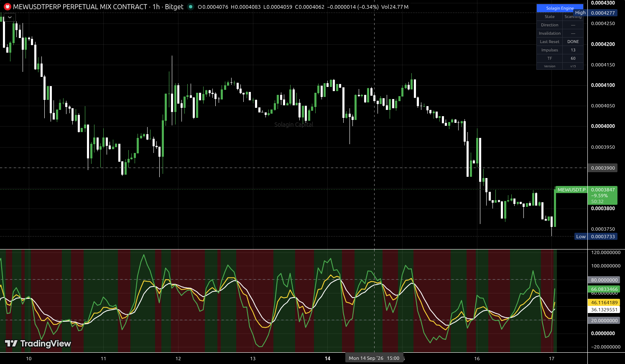Click the '10' date on time axis

[29, 359]
